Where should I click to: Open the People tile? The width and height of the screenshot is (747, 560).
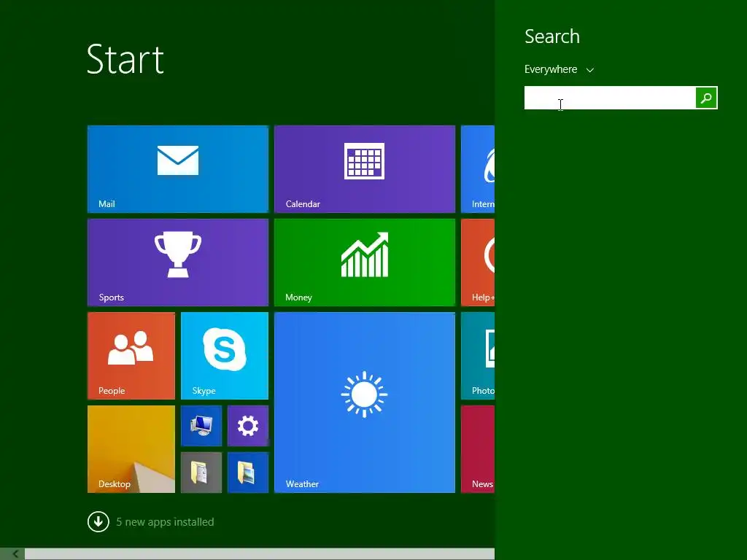point(131,356)
